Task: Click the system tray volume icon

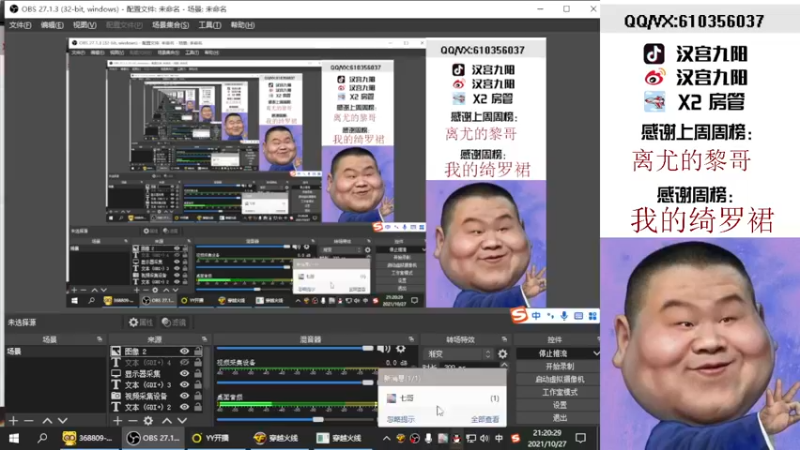Action: tap(484, 438)
